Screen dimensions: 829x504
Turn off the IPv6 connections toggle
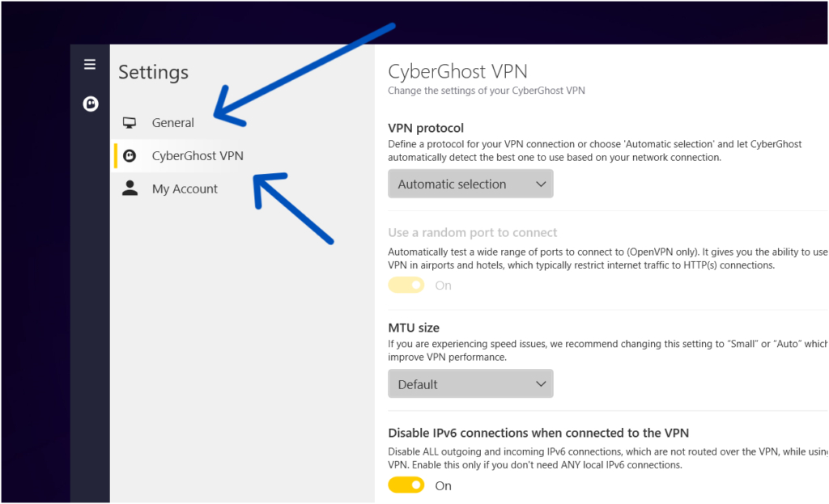406,485
